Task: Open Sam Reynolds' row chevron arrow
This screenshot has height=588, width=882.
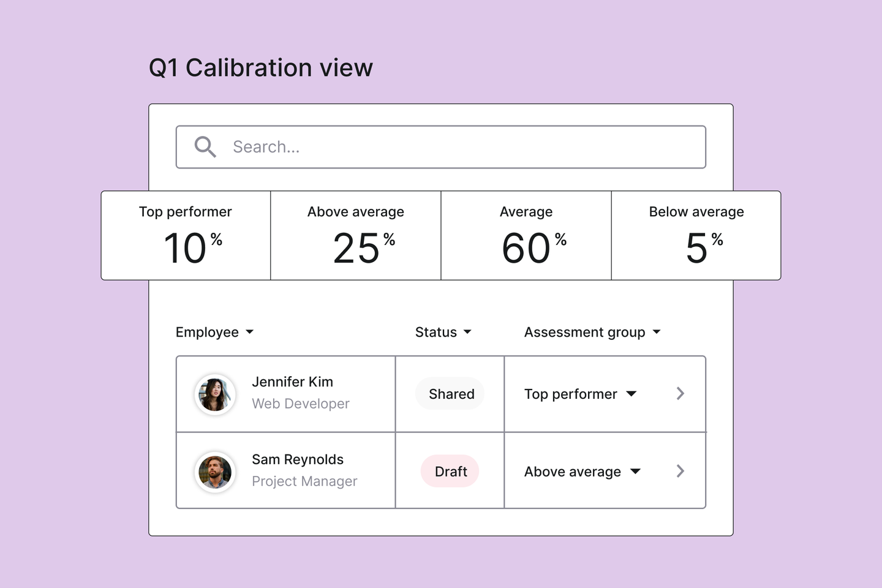Action: tap(680, 471)
